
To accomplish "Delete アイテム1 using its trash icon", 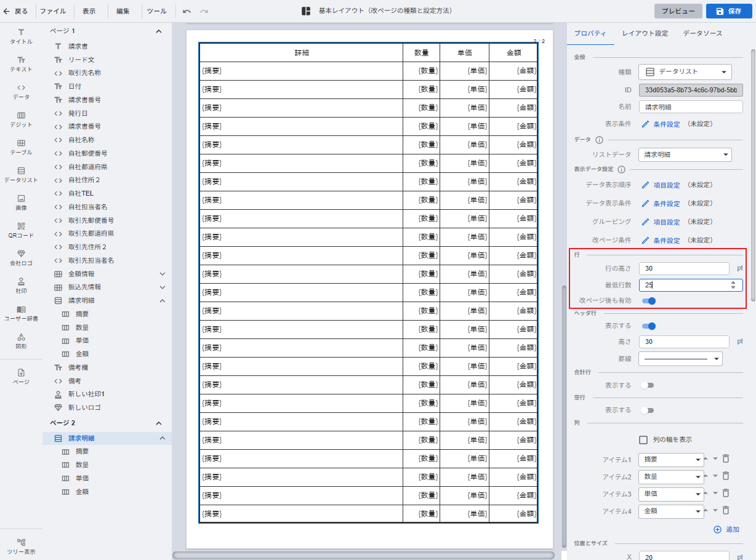I will coord(726,458).
